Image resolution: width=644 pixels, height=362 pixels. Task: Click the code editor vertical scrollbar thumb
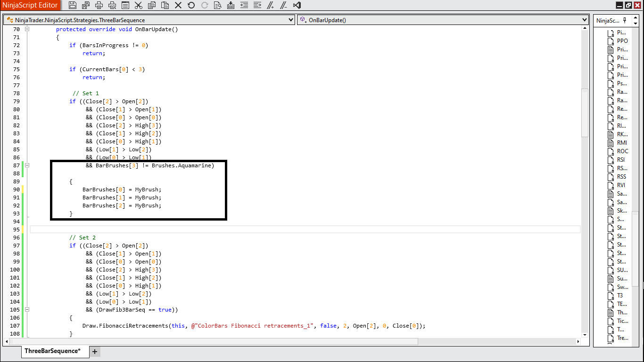(x=585, y=112)
